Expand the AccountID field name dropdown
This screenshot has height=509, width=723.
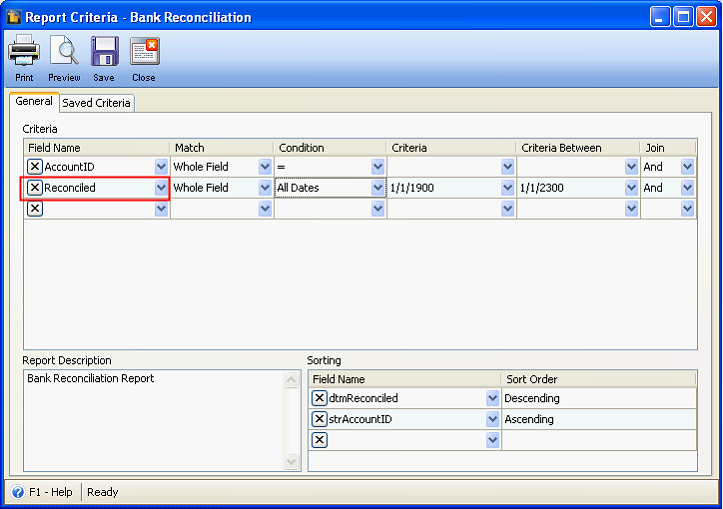(x=161, y=166)
